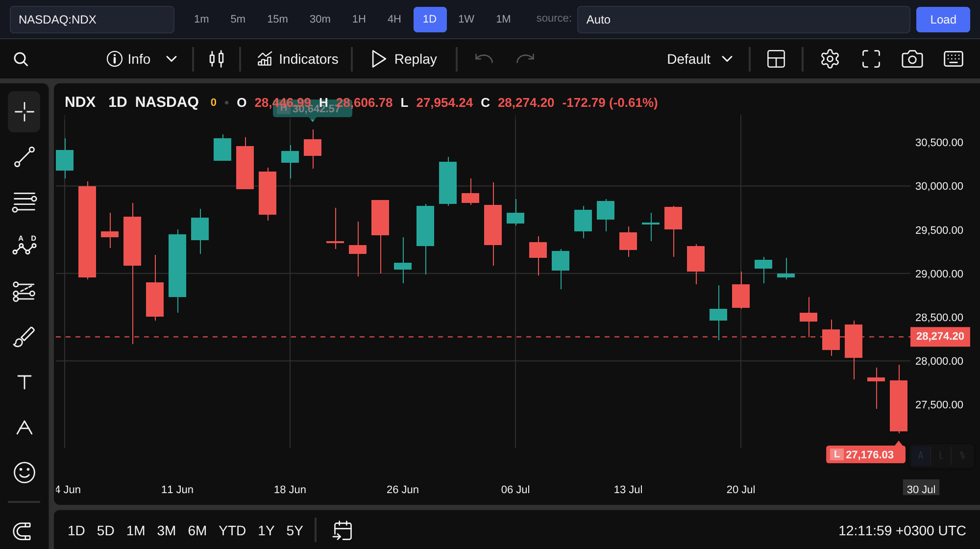980x549 pixels.
Task: Switch to the 1m timeframe
Action: tap(201, 19)
